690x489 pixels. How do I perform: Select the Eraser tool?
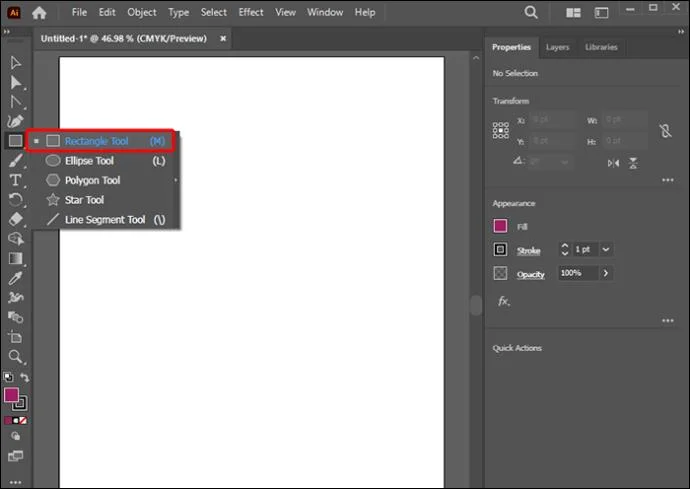click(x=15, y=219)
